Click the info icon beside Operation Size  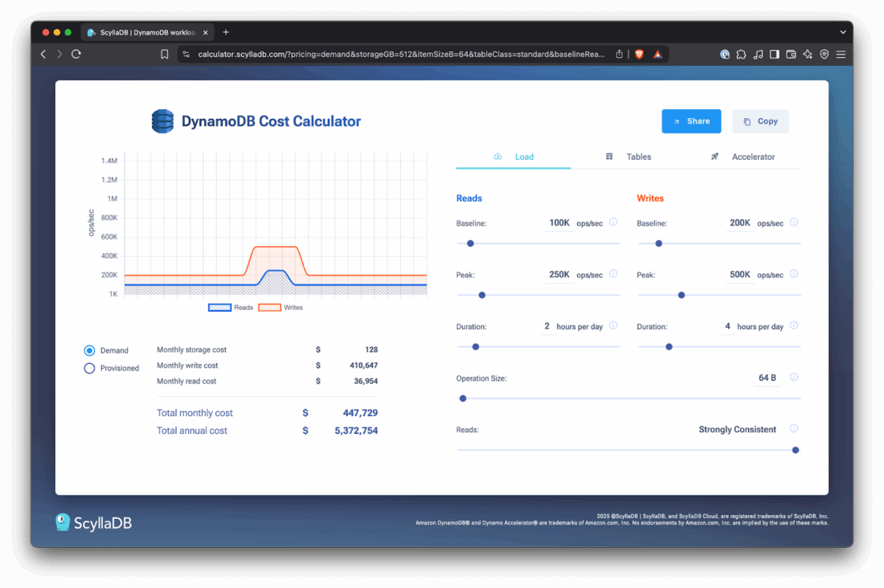(x=794, y=377)
